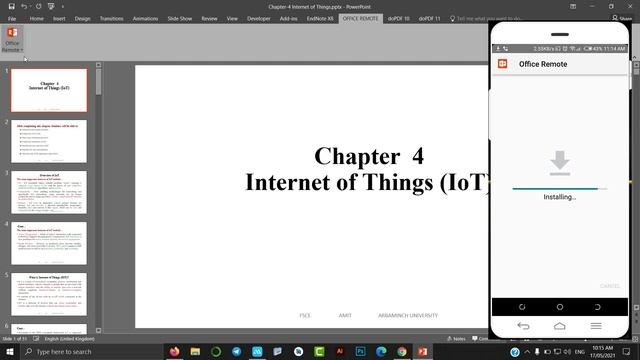
Task: Click the volume icon in system tray
Action: [567, 351]
